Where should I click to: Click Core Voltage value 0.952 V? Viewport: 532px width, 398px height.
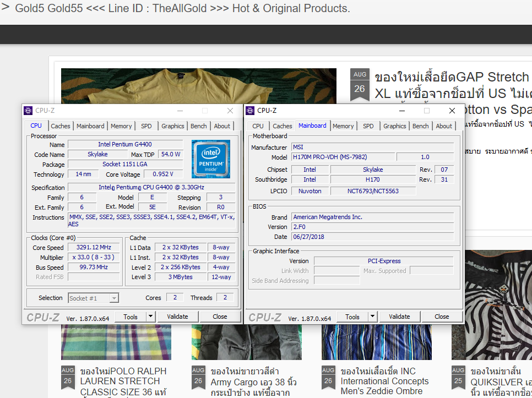point(163,174)
